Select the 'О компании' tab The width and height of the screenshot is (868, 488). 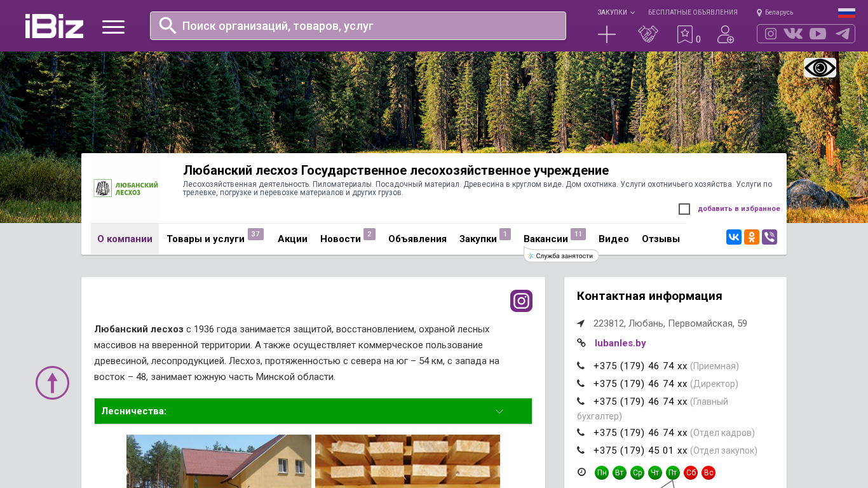point(125,239)
